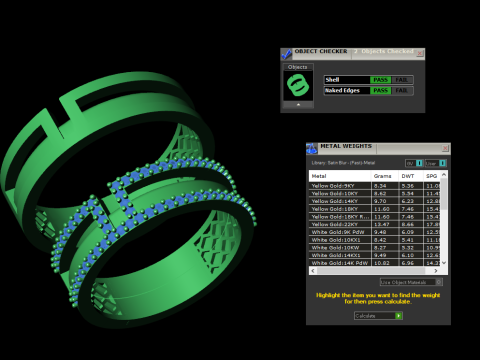This screenshot has height=360, width=480.
Task: Click the Naked Edges FAIL indicator
Action: (402, 91)
